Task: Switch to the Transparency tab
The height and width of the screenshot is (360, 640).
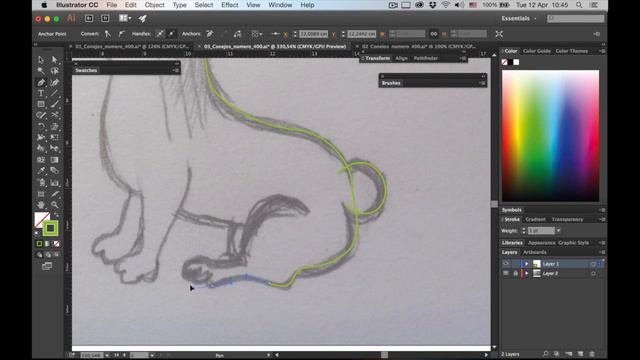Action: [x=567, y=220]
